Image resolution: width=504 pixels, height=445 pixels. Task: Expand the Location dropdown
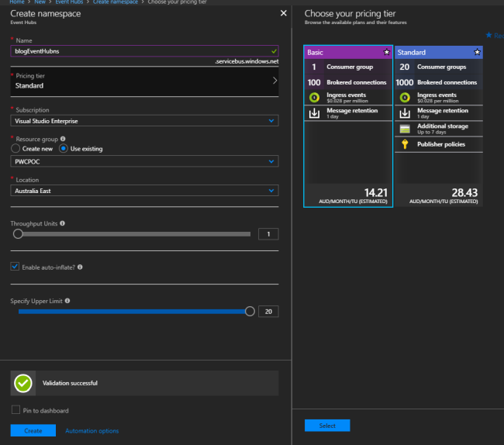(145, 190)
